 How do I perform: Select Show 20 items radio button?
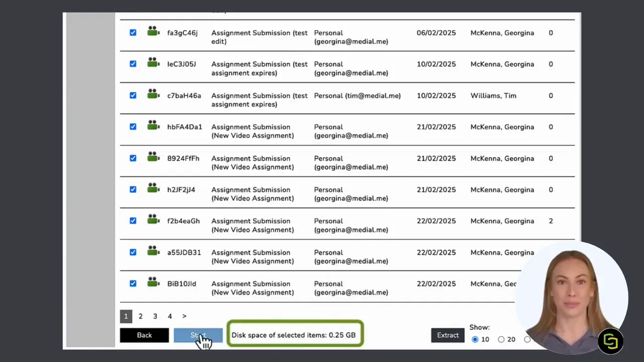click(x=501, y=339)
